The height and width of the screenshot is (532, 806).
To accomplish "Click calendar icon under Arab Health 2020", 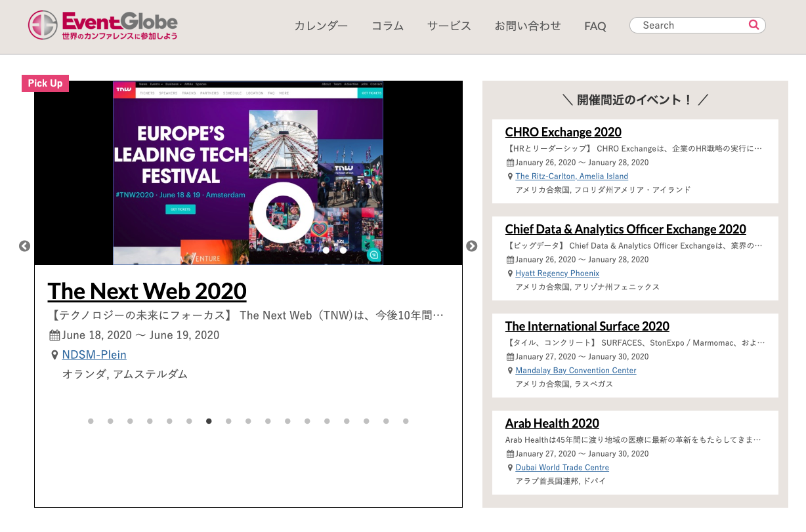I will click(510, 454).
